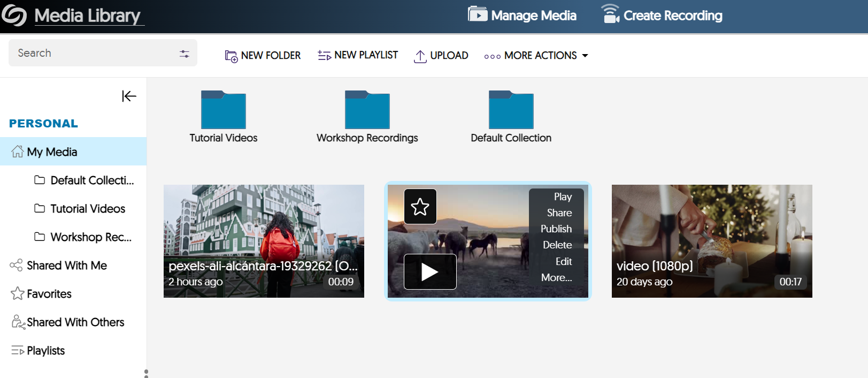Click the '2 hours ago' timestamp
The height and width of the screenshot is (378, 868).
[196, 282]
